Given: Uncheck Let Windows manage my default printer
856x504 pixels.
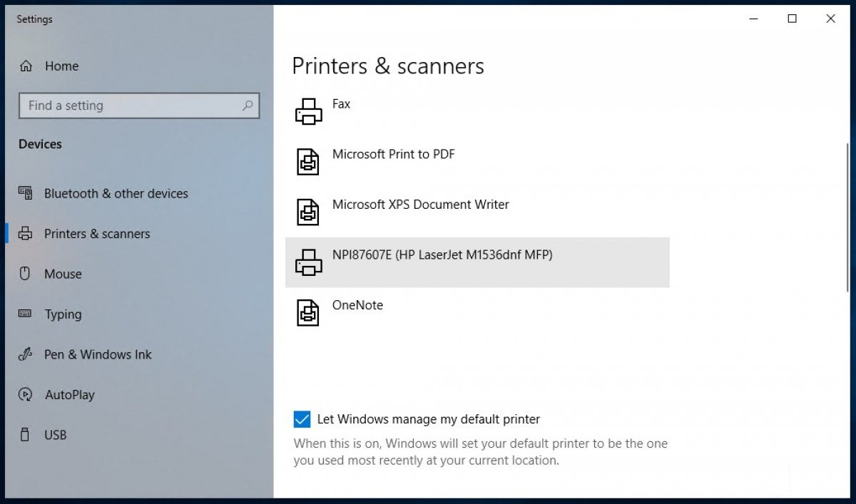Looking at the screenshot, I should point(302,419).
